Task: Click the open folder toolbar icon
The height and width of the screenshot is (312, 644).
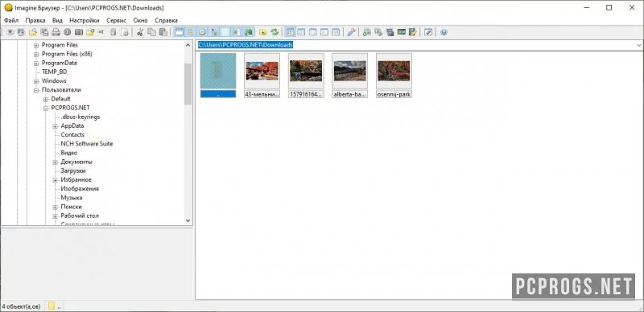Action: point(32,32)
